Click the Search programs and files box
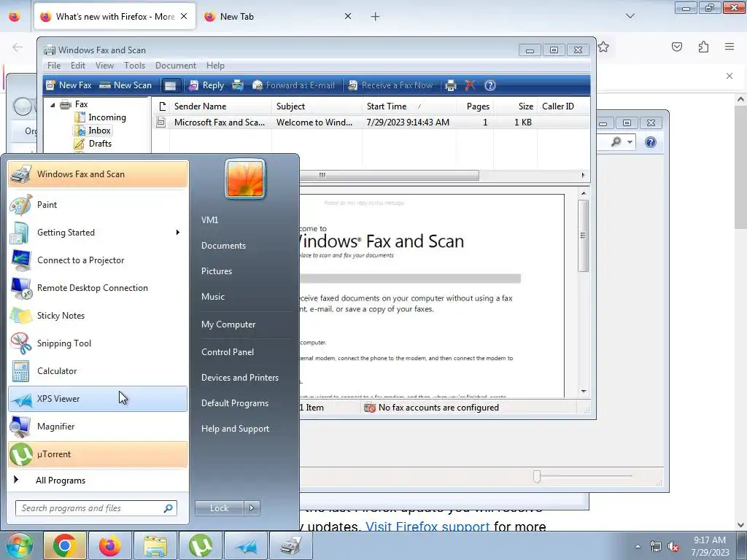 click(96, 508)
